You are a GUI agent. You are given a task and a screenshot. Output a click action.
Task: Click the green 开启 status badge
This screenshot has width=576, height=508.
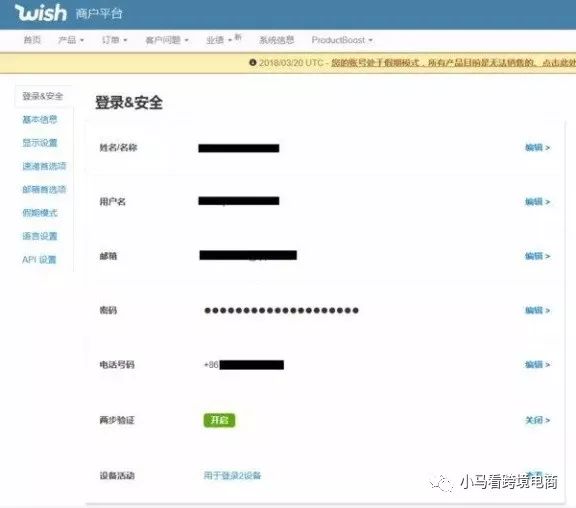tap(219, 420)
